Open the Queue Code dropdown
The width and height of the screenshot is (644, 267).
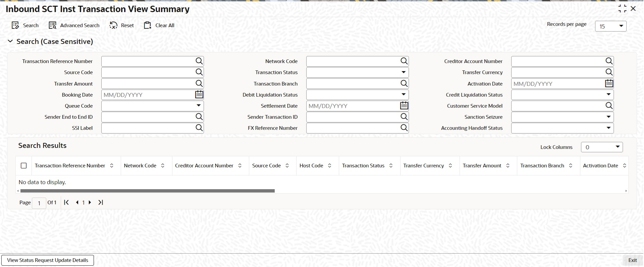point(152,106)
